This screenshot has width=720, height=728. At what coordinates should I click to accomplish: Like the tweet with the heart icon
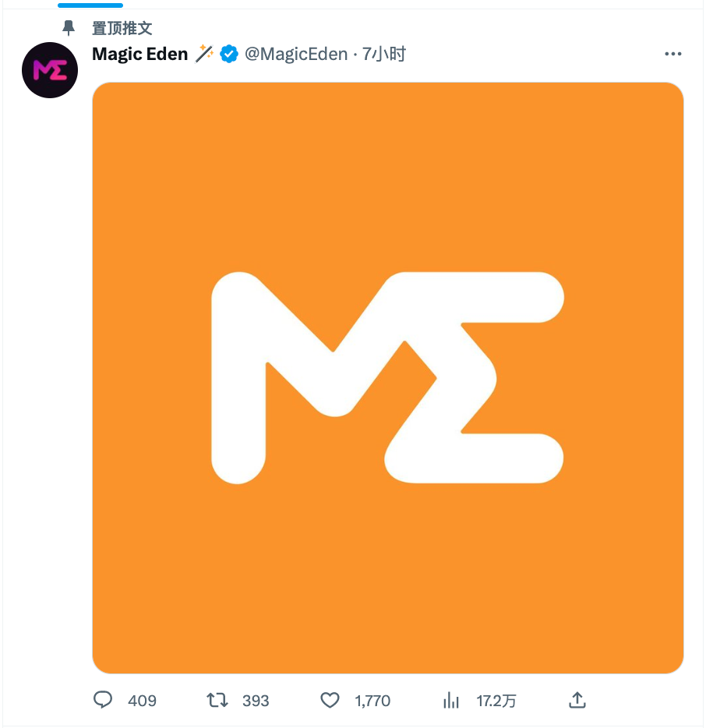[330, 700]
